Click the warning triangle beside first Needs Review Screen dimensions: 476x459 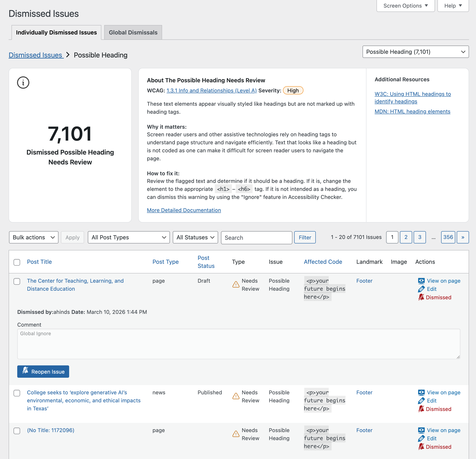(x=236, y=284)
